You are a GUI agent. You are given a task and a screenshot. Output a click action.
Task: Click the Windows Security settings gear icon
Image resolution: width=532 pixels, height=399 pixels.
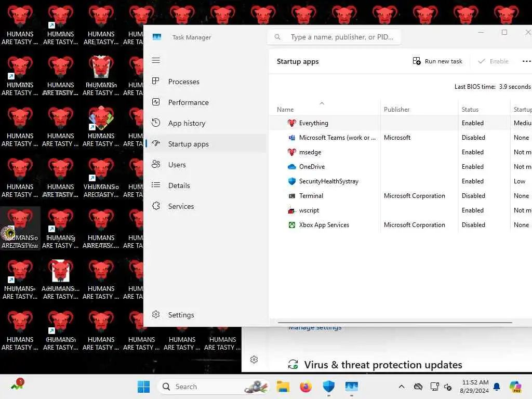(254, 360)
